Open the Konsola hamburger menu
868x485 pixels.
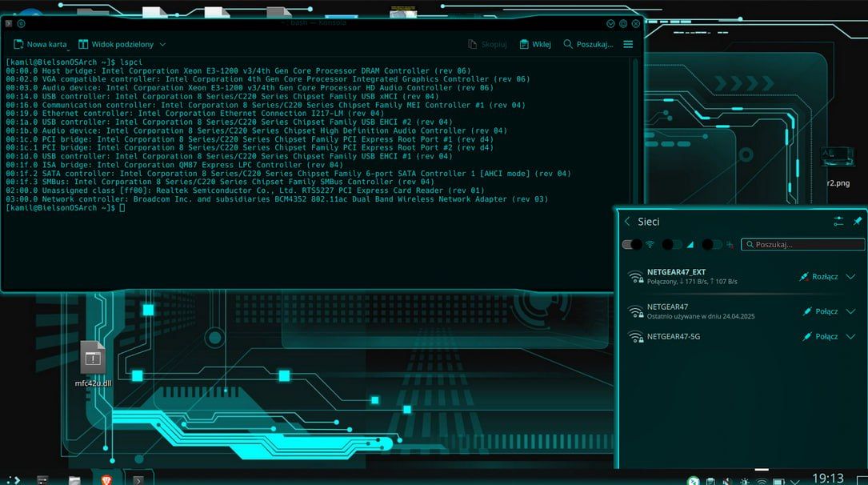(x=628, y=44)
